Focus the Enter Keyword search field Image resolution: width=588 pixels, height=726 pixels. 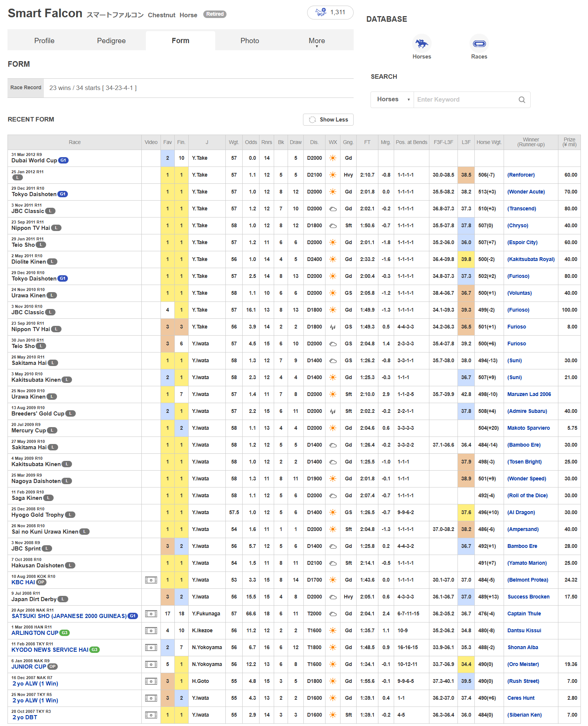[465, 100]
